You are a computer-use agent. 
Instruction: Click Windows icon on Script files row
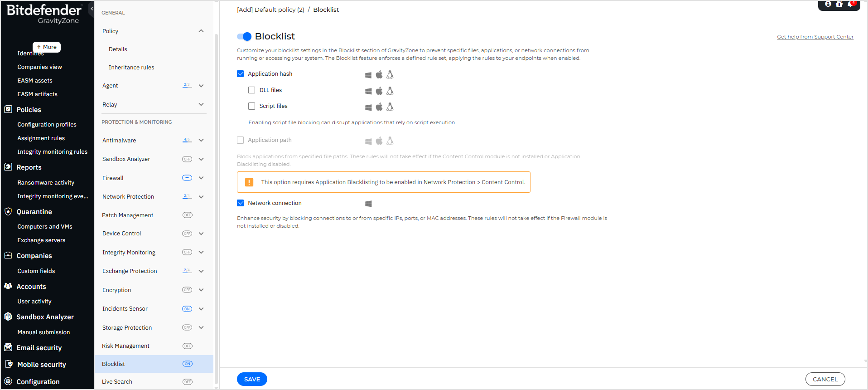(368, 107)
